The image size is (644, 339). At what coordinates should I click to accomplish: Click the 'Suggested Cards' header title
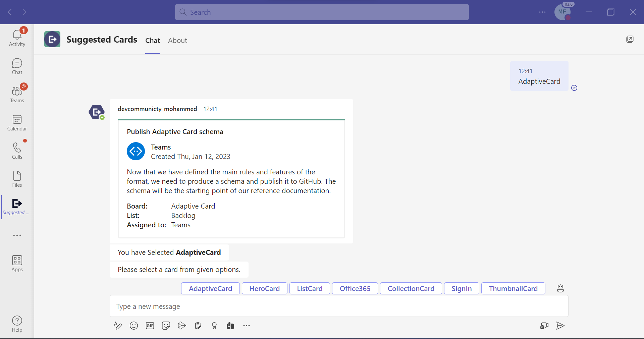click(x=102, y=40)
